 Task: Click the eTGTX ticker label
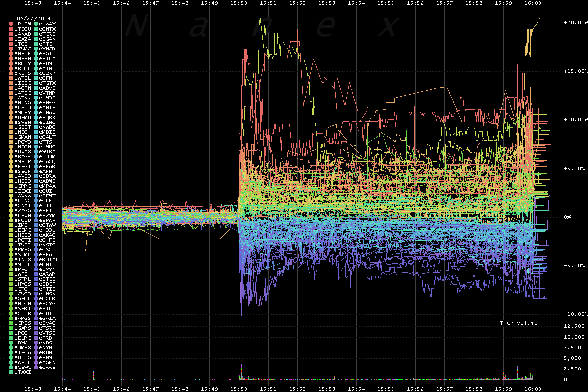47,83
